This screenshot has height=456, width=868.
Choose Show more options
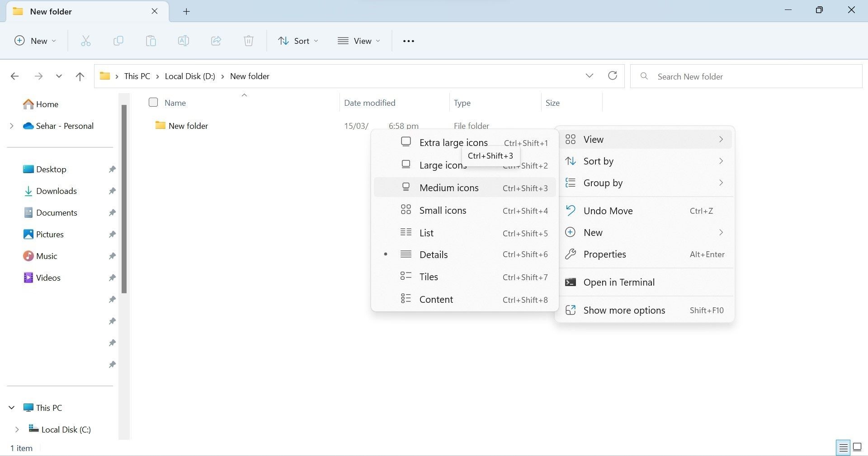[x=645, y=310]
